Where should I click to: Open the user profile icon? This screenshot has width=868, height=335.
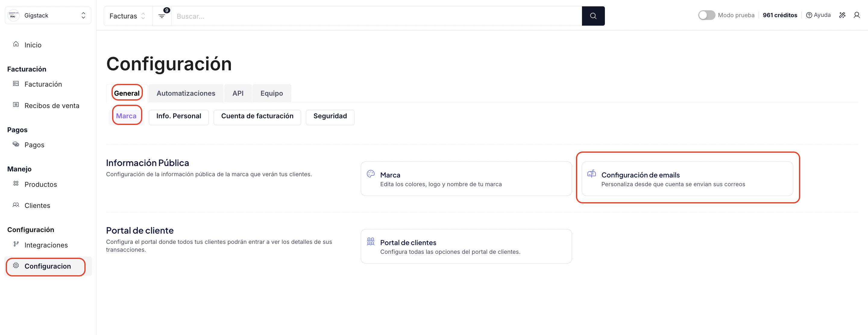coord(857,15)
